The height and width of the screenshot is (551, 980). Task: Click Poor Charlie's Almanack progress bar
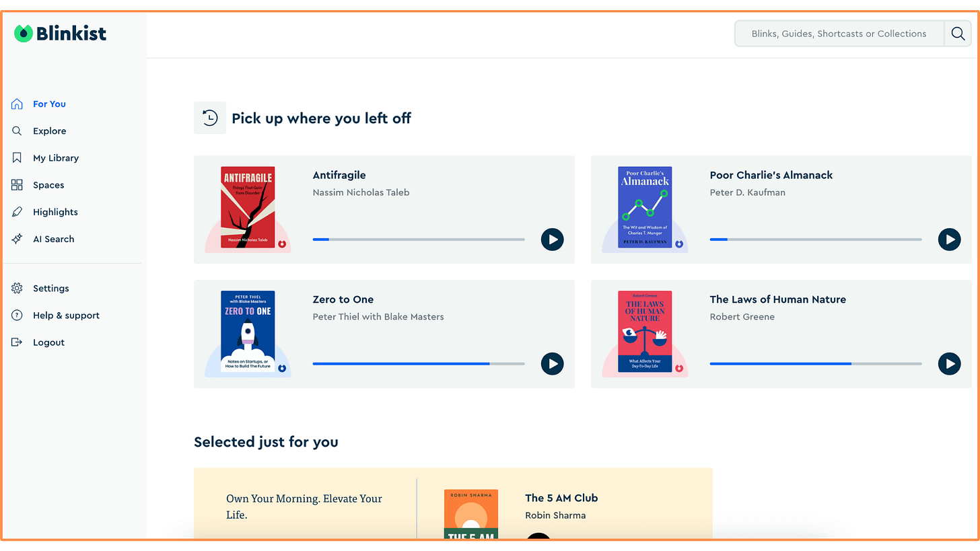[x=816, y=239]
